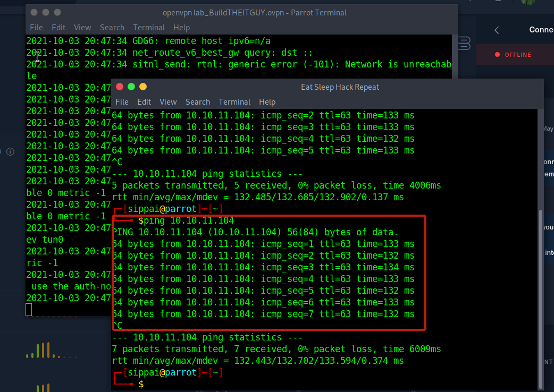
Task: Click the "sitnl_send: rtnl: generic error (-101)" log line
Action: click(x=239, y=65)
